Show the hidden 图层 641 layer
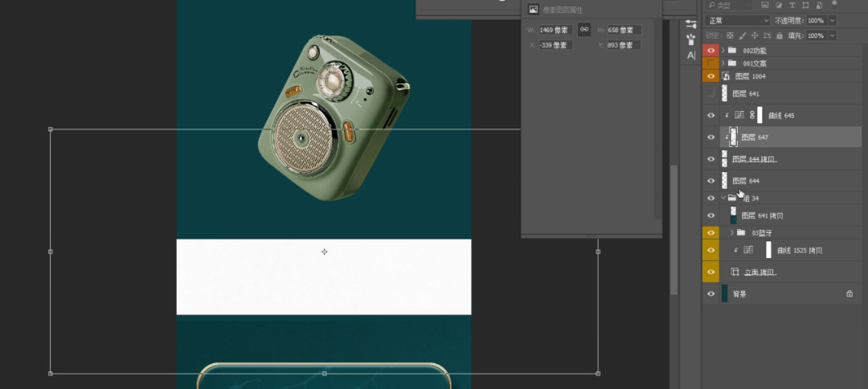 pos(710,93)
